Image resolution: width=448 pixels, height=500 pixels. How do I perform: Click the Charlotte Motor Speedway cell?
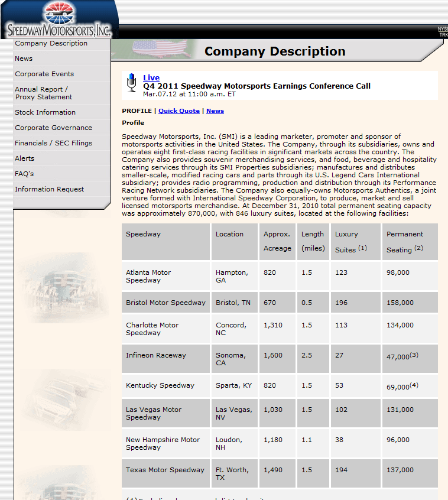[x=165, y=329]
